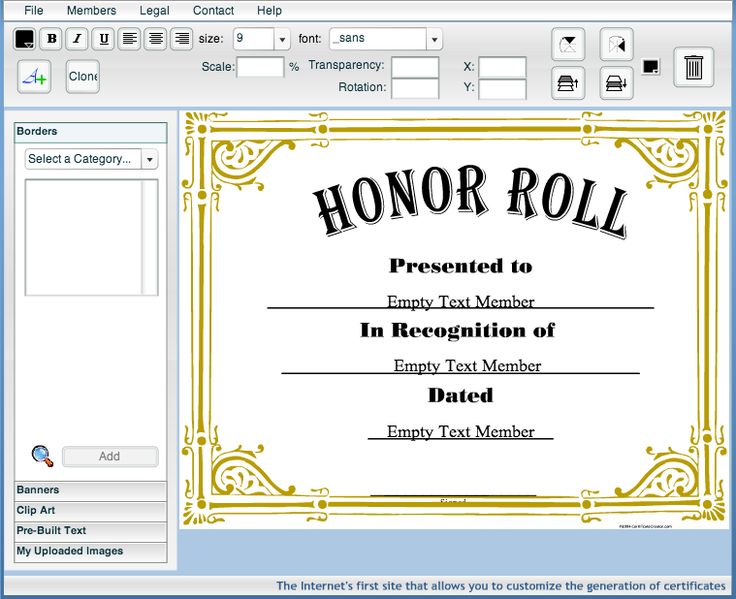The height and width of the screenshot is (599, 736).
Task: Toggle bold formatting
Action: [52, 39]
